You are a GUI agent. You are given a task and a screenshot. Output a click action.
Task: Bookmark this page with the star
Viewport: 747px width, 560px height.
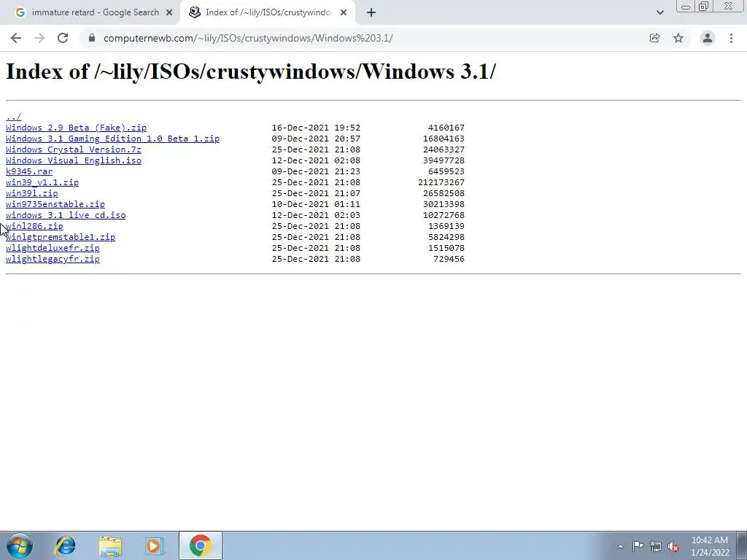tap(678, 38)
